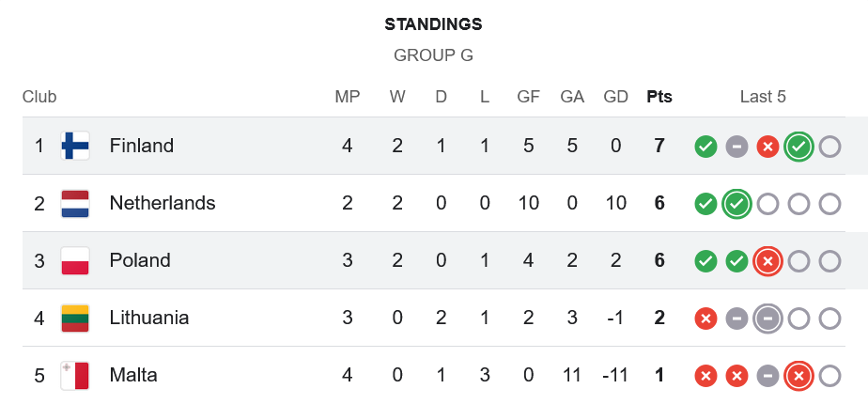Open the Poland team link
Viewport: 868px width, 420px height.
140,260
